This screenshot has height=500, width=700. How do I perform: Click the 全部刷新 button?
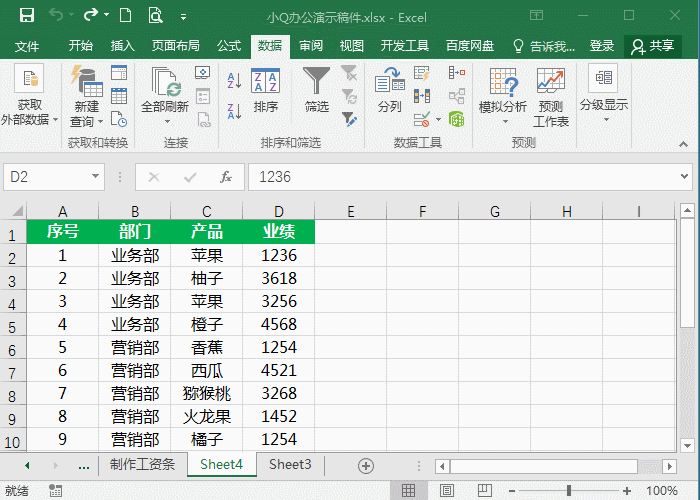[165, 96]
